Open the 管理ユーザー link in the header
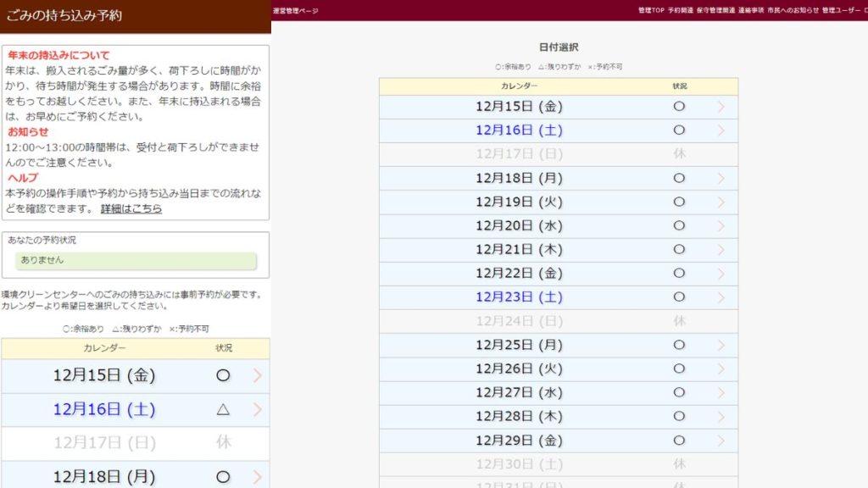Screen dimensions: 868x488 point(839,10)
